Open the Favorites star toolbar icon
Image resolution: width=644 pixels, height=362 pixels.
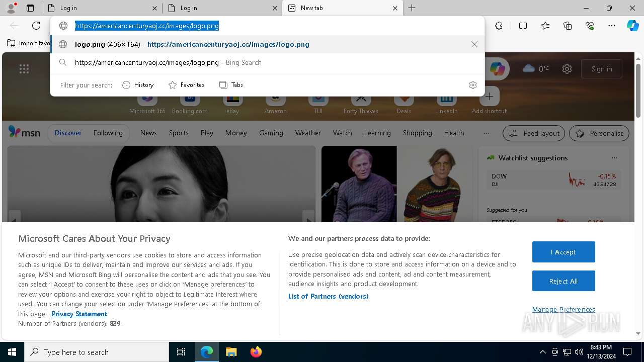[545, 26]
